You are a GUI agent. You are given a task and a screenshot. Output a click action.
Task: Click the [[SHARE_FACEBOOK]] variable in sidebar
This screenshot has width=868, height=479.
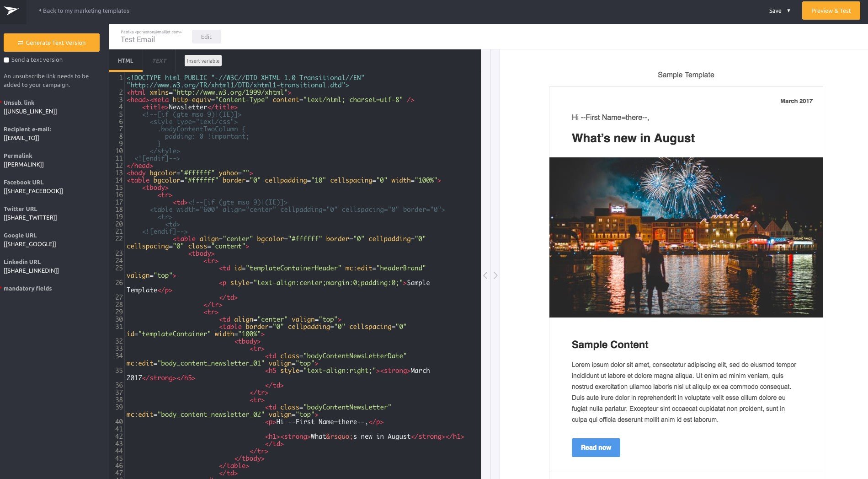point(33,191)
